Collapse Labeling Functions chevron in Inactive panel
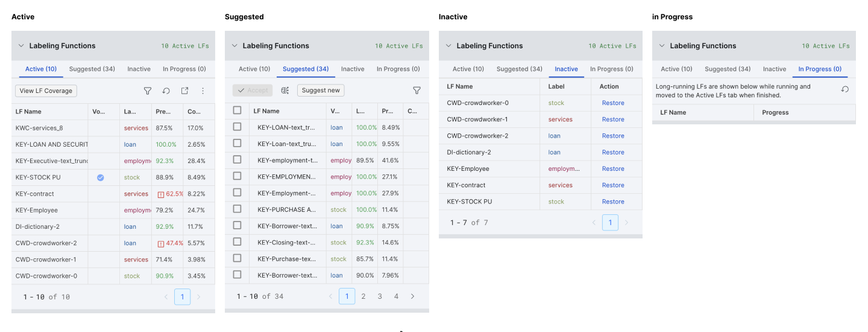This screenshot has height=332, width=868. pyautogui.click(x=448, y=46)
